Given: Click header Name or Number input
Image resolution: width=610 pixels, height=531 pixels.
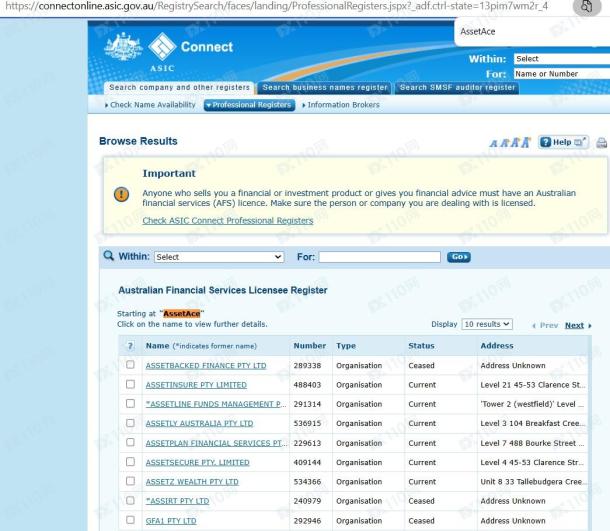Looking at the screenshot, I should click(562, 74).
